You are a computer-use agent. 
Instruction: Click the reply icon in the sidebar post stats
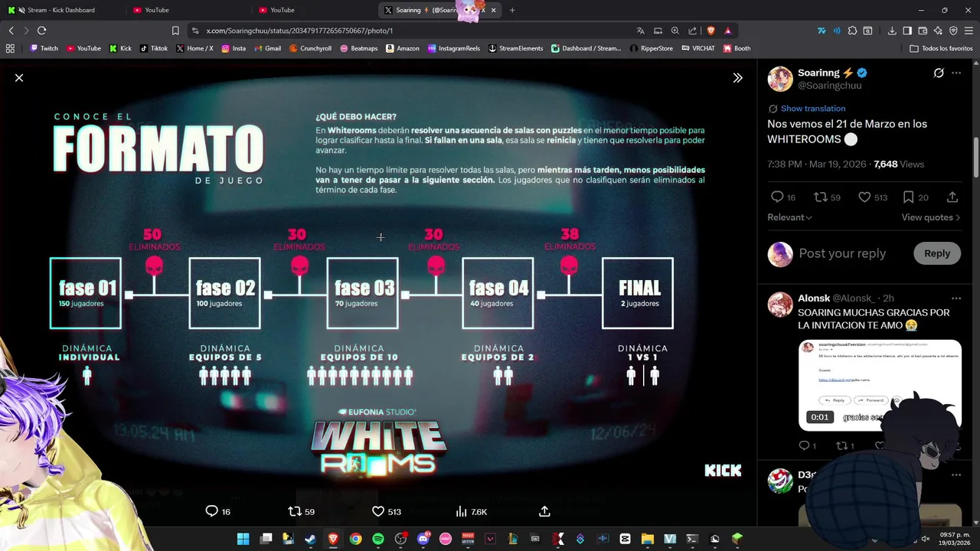tap(777, 197)
